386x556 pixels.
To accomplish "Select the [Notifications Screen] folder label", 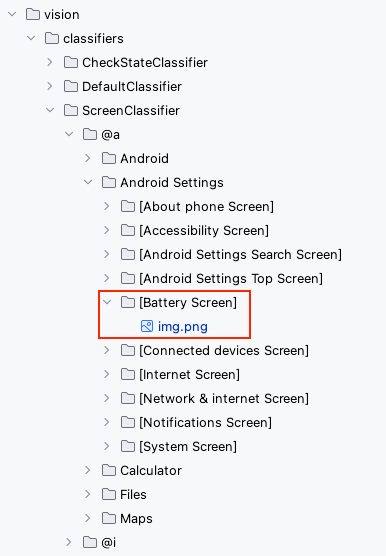I will [206, 423].
